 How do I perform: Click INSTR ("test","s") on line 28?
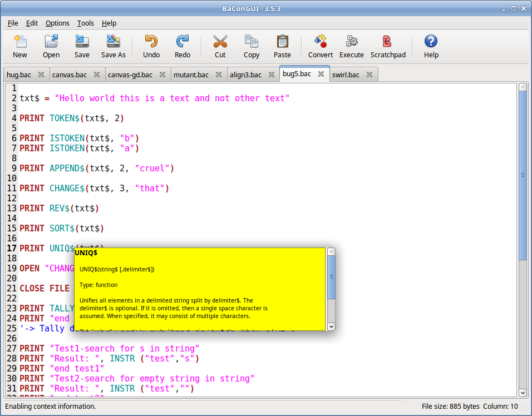154,359
